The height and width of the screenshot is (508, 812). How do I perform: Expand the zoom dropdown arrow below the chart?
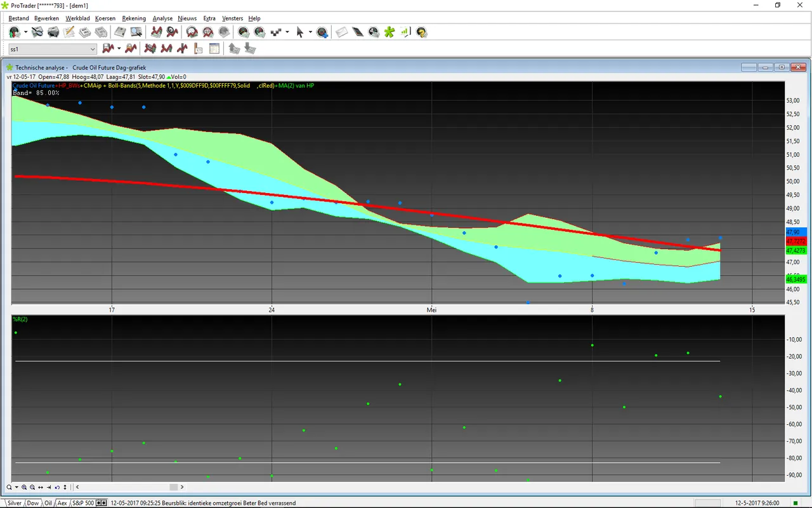click(x=16, y=487)
